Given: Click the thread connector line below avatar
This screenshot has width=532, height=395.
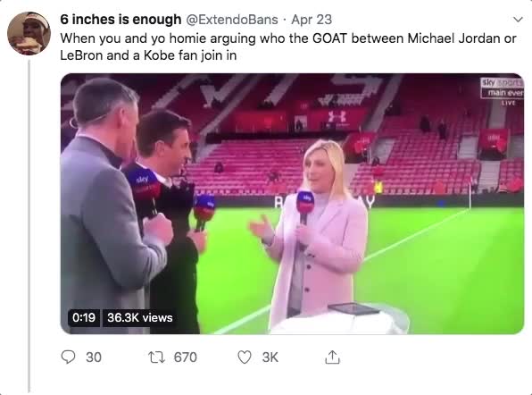Looking at the screenshot, I should (x=29, y=226).
